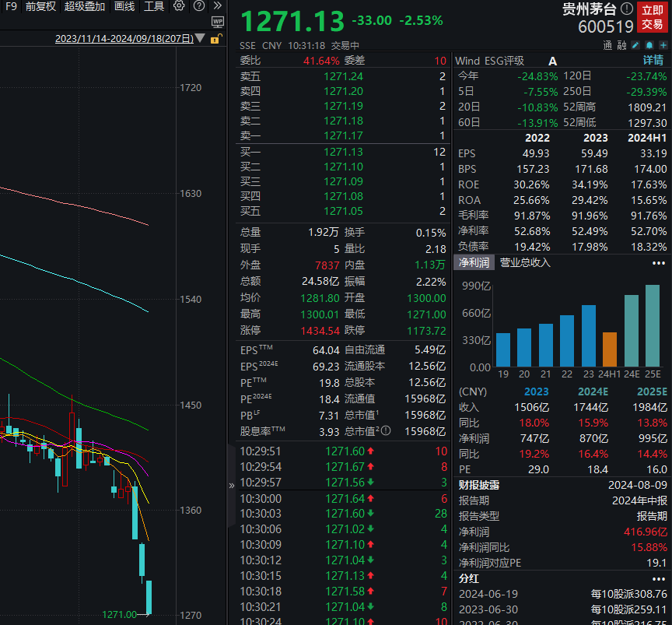The height and width of the screenshot is (625, 672).
Task: Click the 委比 value 41.64%
Action: [x=321, y=61]
